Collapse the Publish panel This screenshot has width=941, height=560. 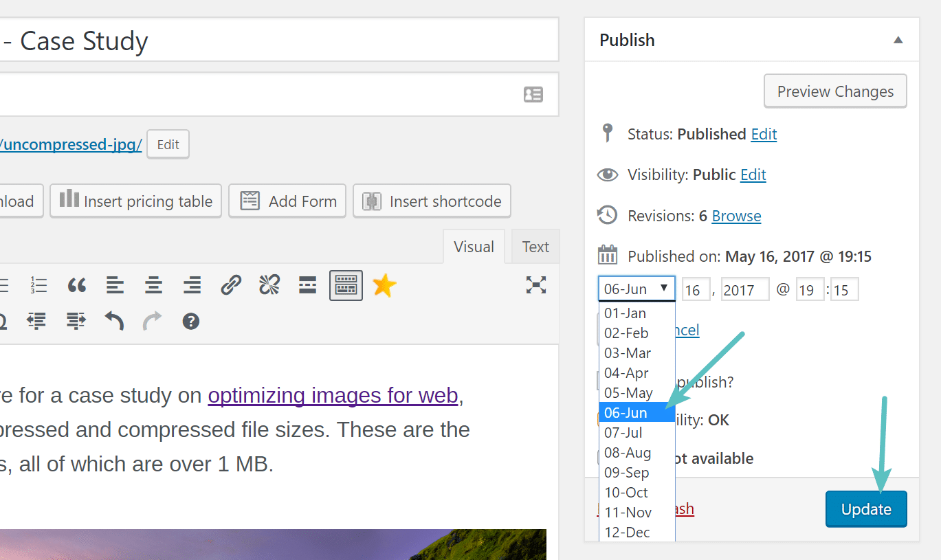(x=898, y=40)
